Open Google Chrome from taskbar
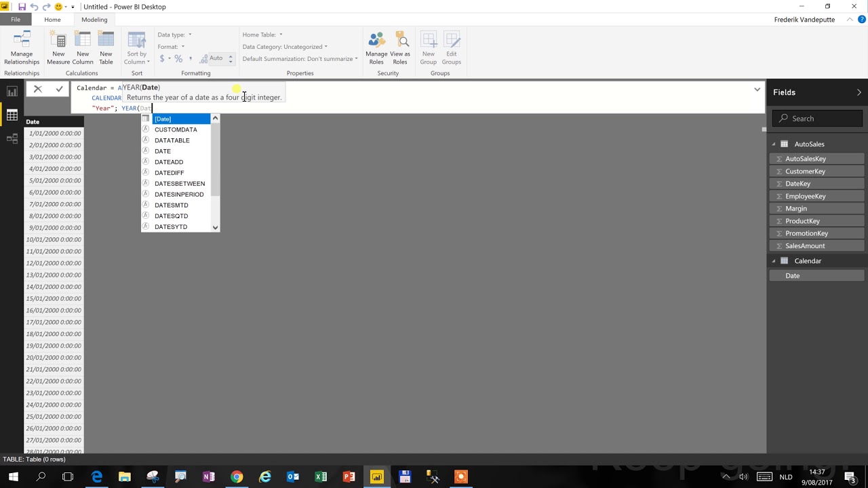868x488 pixels. [237, 476]
